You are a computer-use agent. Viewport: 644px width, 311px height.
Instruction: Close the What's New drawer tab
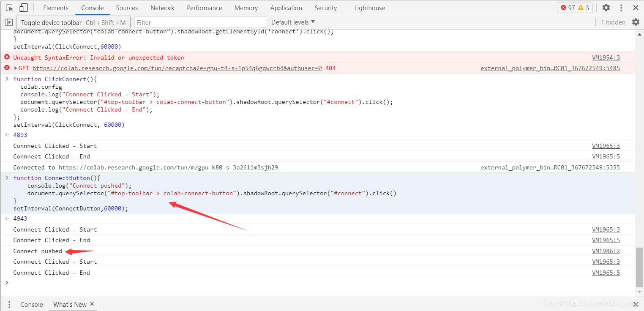coord(92,304)
